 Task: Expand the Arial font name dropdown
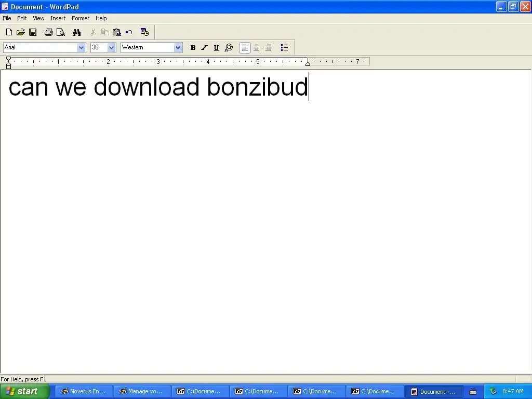coord(81,48)
